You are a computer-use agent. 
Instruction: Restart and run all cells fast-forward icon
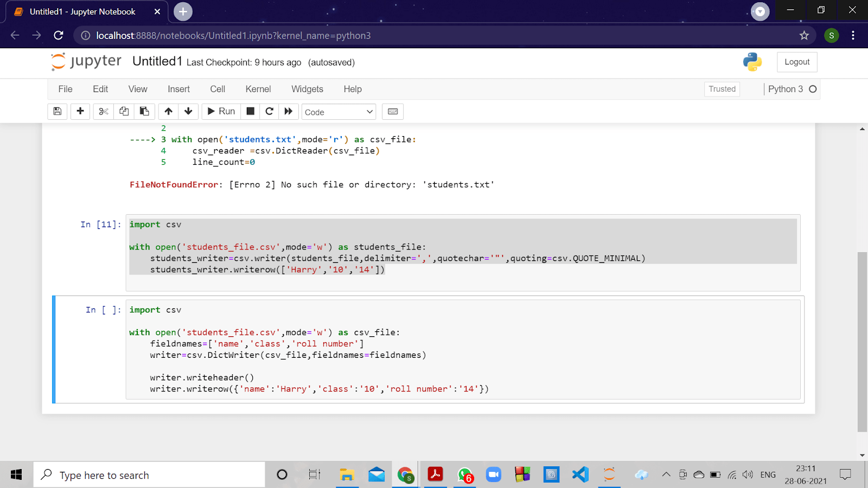pos(288,111)
